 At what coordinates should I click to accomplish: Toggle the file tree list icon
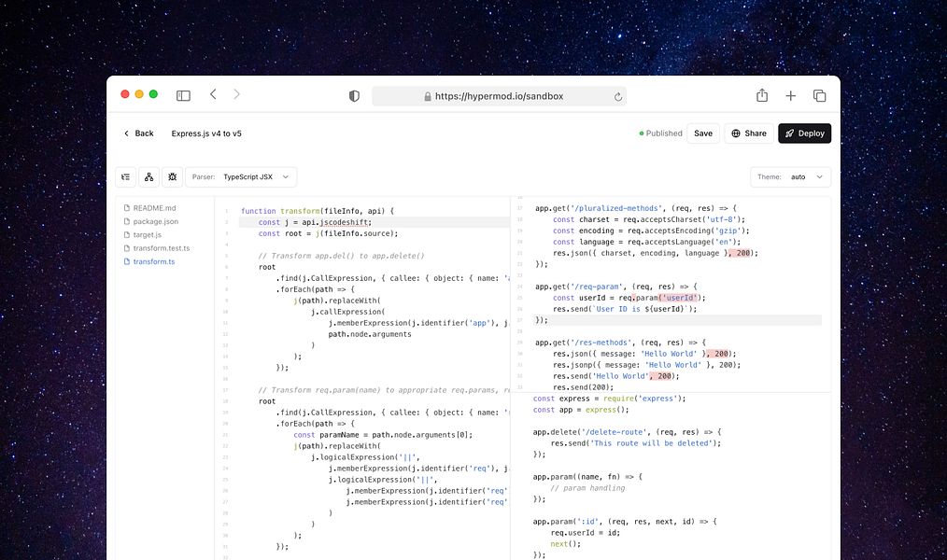coord(126,176)
